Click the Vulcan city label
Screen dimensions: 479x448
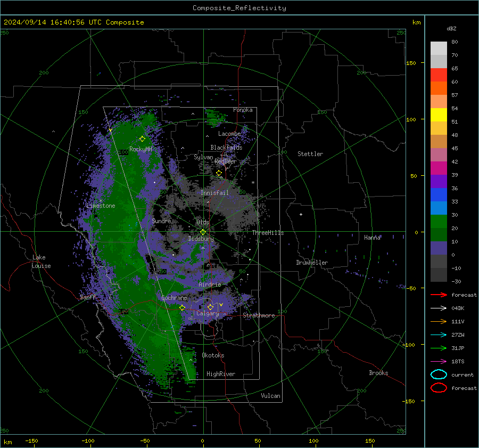[x=270, y=396]
